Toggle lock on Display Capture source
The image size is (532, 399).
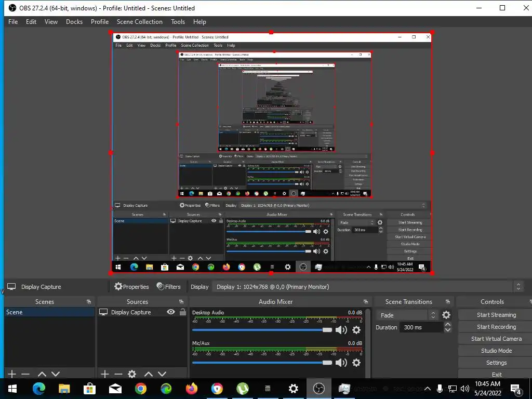click(182, 312)
